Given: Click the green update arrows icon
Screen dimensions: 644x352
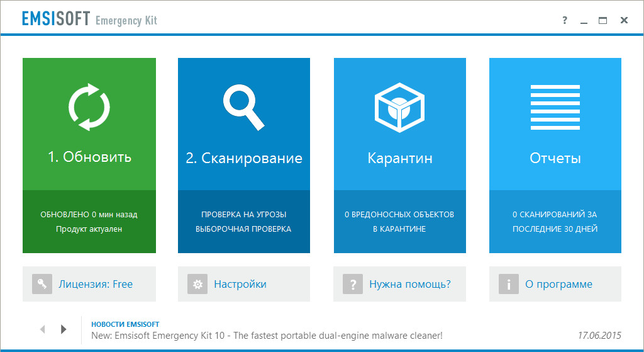Looking at the screenshot, I should coord(89,106).
